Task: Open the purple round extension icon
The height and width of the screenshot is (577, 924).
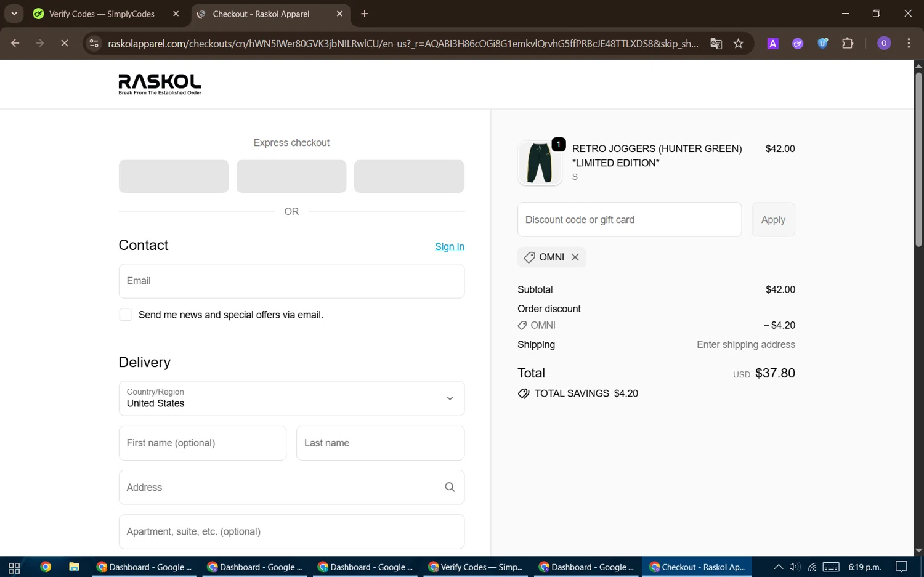Action: (x=798, y=43)
